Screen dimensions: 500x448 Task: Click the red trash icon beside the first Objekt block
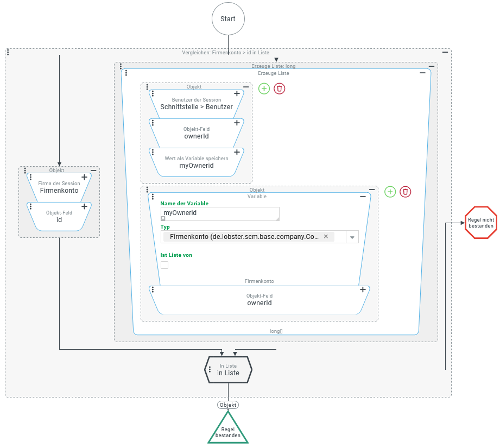point(279,89)
